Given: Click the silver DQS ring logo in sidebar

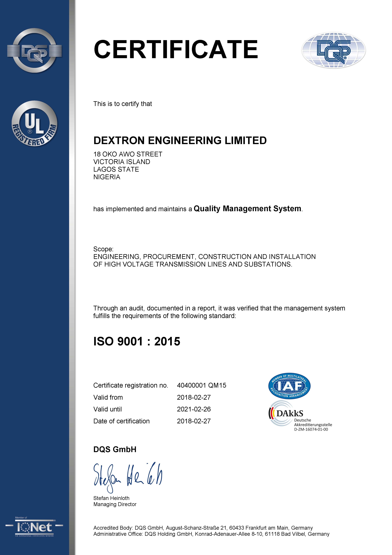Looking at the screenshot, I should pyautogui.click(x=35, y=51).
